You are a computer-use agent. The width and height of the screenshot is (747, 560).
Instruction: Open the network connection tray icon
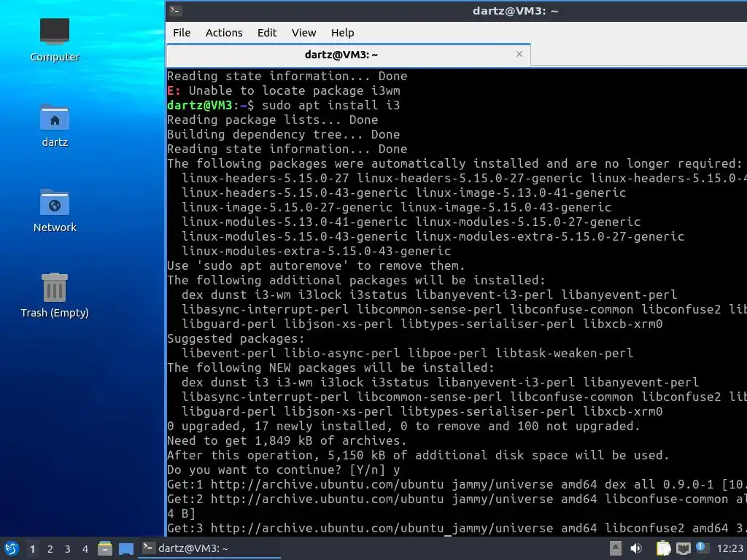tap(683, 548)
